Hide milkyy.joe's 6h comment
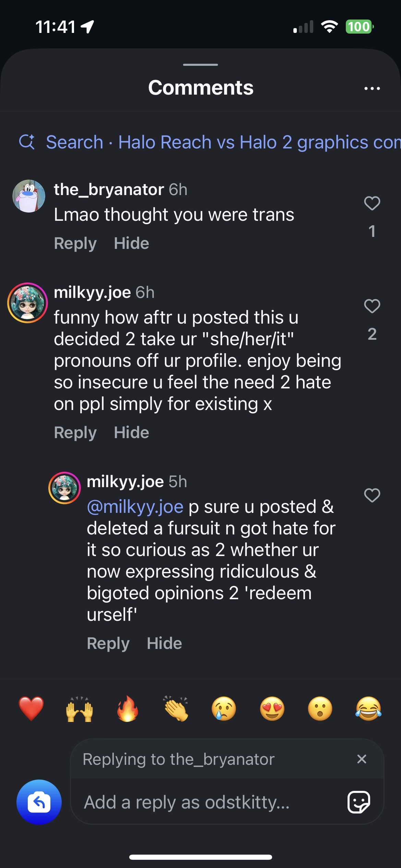This screenshot has height=868, width=401. pyautogui.click(x=131, y=433)
